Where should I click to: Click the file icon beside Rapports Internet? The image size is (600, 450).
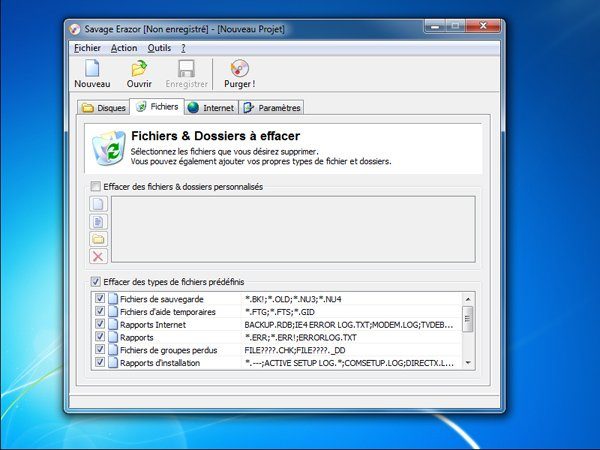point(112,324)
